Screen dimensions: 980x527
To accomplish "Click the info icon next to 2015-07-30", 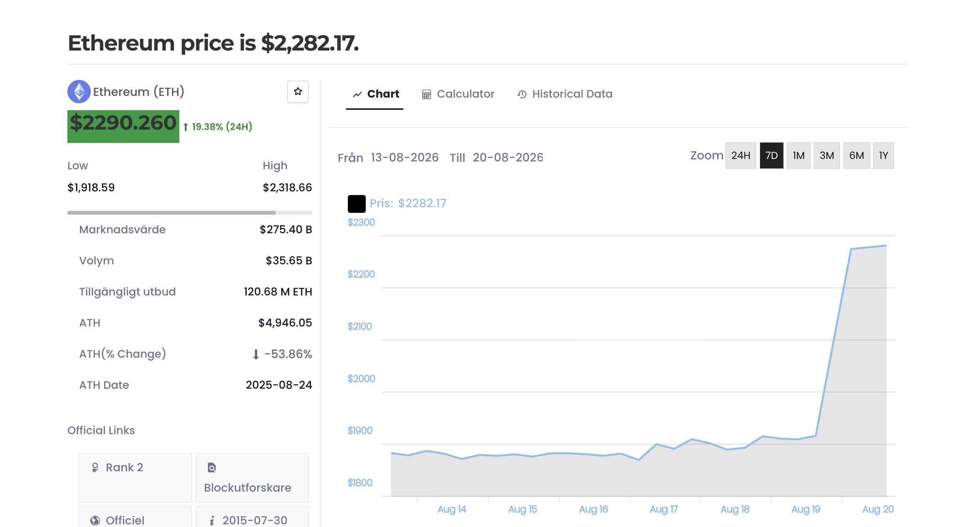I will point(212,521).
